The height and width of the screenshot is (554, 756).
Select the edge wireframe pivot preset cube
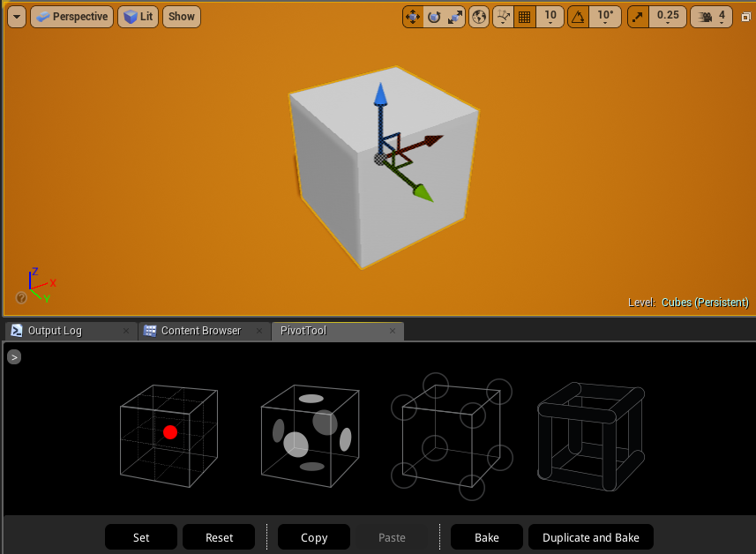[591, 436]
